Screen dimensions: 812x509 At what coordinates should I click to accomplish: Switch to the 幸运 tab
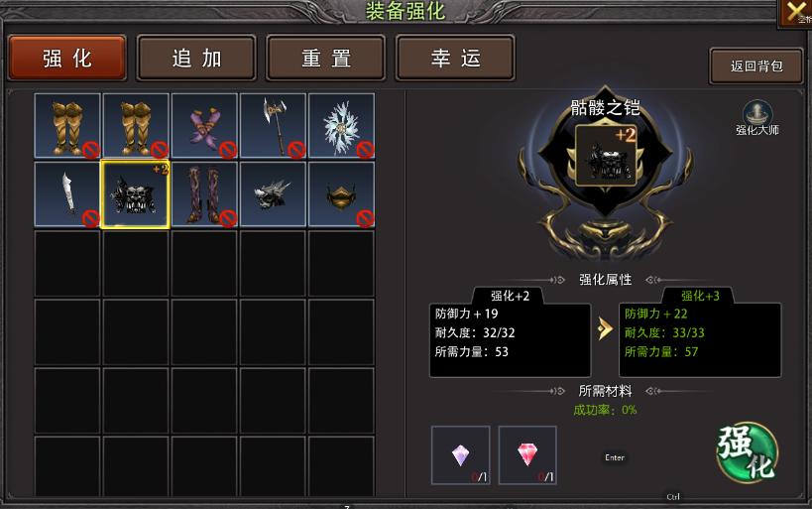click(455, 59)
